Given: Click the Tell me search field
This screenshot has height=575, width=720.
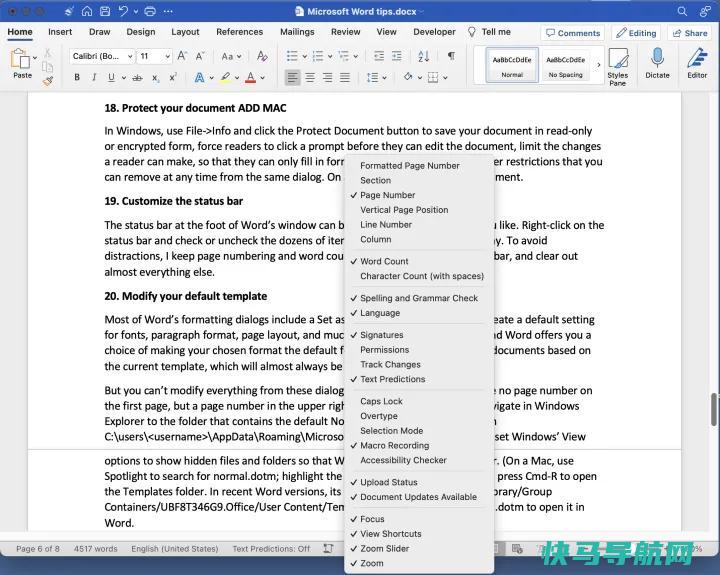Looking at the screenshot, I should 489,32.
